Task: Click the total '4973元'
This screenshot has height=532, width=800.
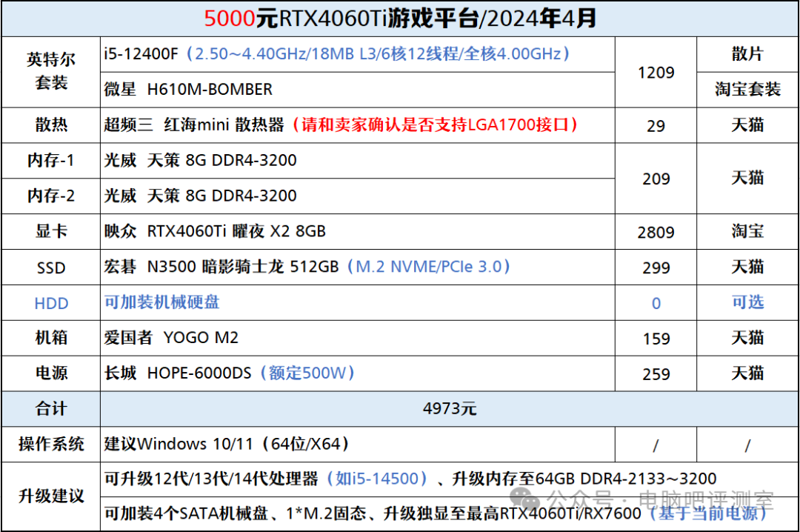Action: point(450,409)
